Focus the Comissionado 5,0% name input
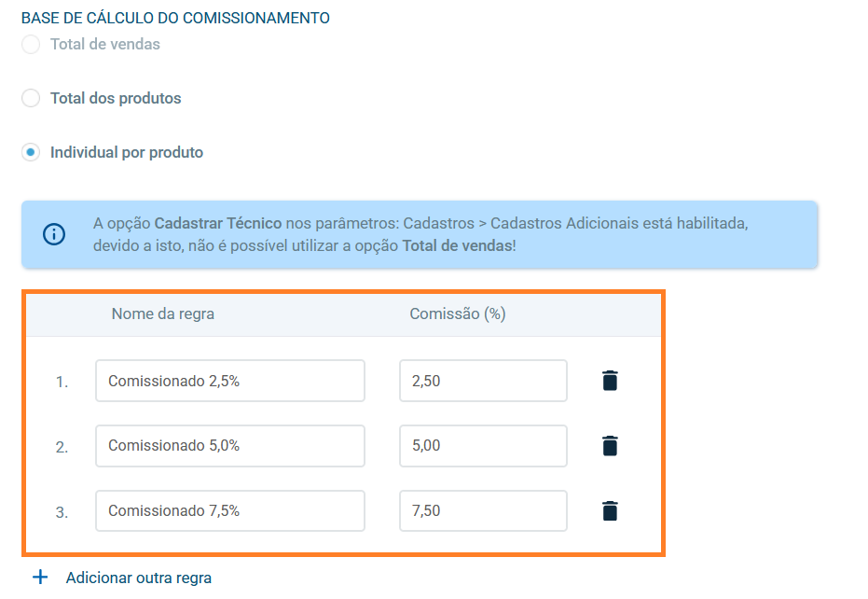868x599 pixels. click(229, 446)
